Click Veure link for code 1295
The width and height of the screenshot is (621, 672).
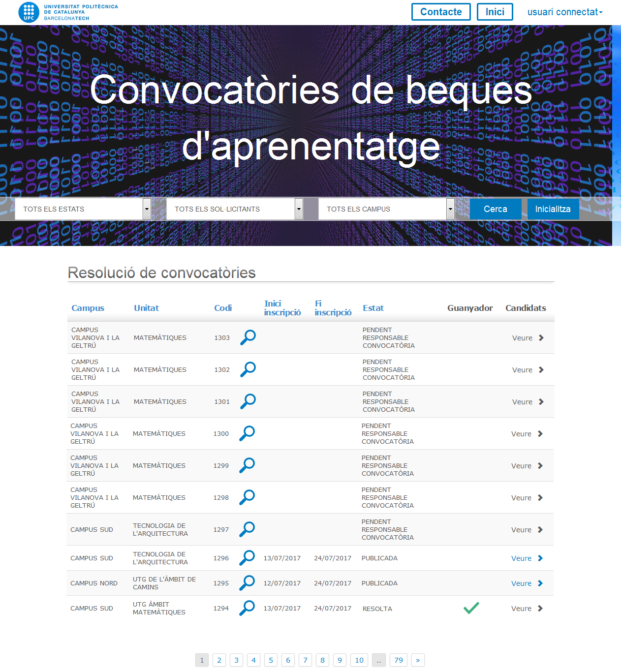pos(521,583)
